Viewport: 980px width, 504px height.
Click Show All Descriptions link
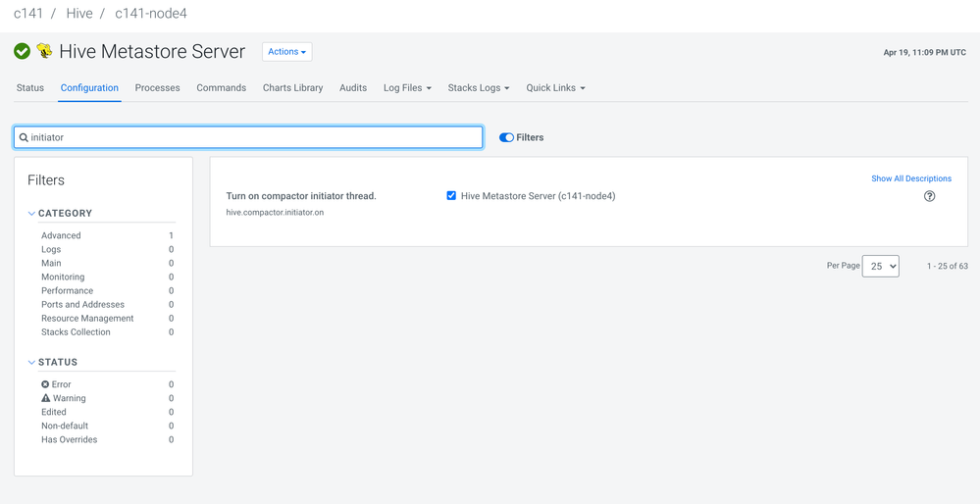911,178
